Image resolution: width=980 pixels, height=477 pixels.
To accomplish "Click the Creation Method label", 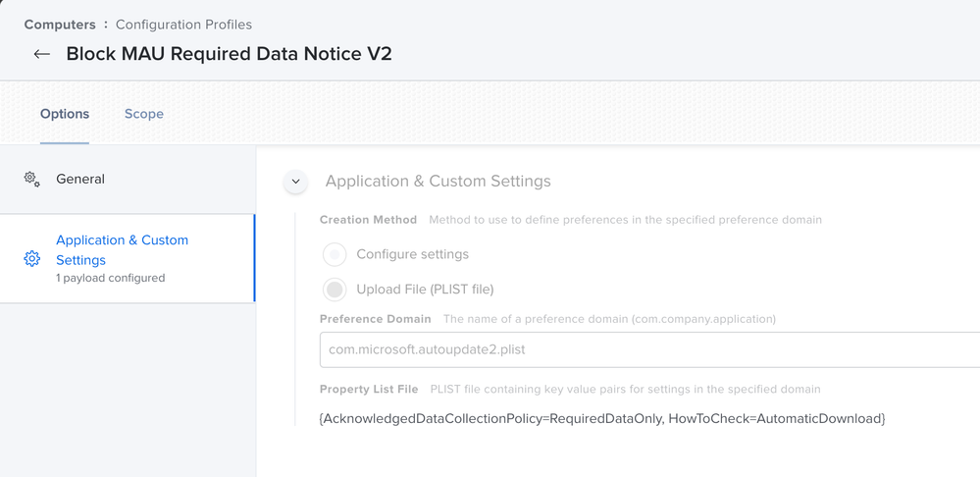I will click(368, 220).
